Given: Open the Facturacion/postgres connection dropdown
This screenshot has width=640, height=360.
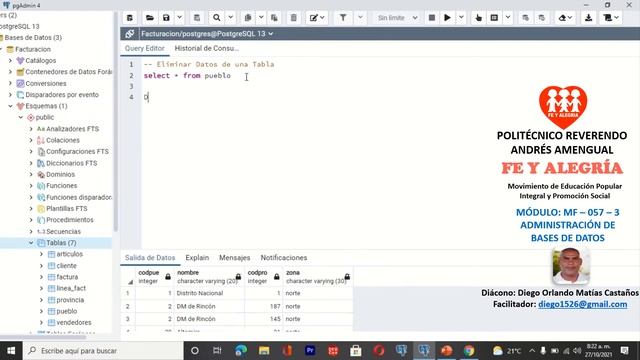Looking at the screenshot, I should (x=207, y=33).
